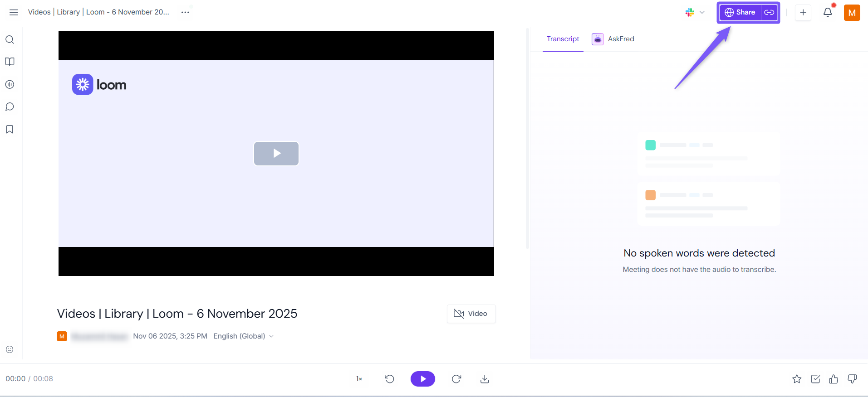This screenshot has width=868, height=397.
Task: Copy the share link using the link icon
Action: pos(769,12)
